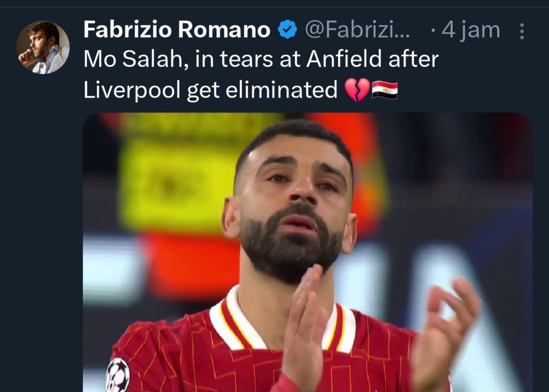The width and height of the screenshot is (549, 392).
Task: Click the broken heart emoji
Action: 357,90
